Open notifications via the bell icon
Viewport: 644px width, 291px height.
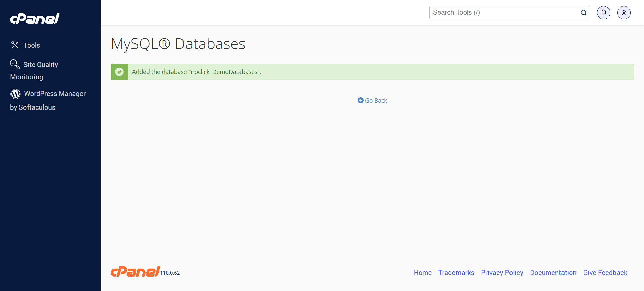603,13
